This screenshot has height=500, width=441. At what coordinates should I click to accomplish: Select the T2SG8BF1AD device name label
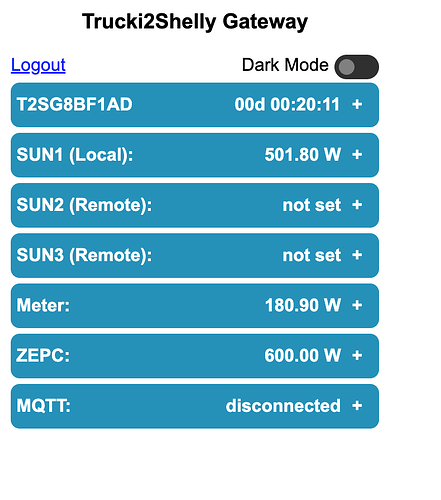click(x=75, y=105)
